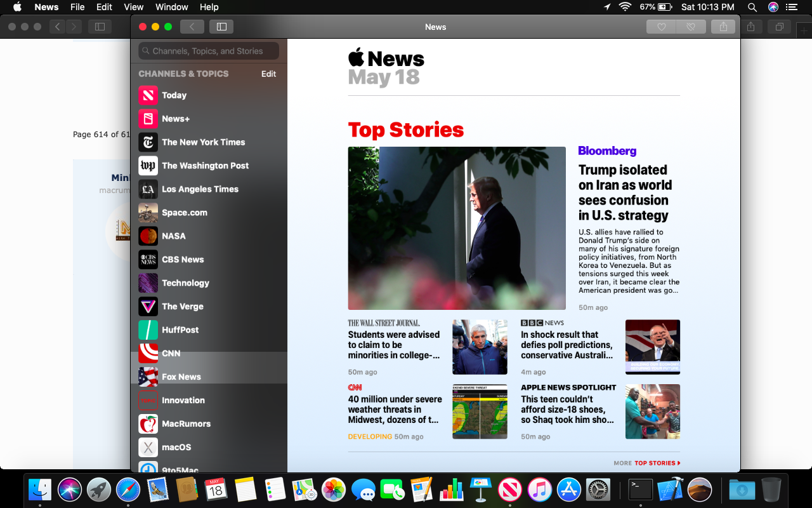Screen dimensions: 812x508
Task: Open Students were advised WSJ story
Action: 394,345
